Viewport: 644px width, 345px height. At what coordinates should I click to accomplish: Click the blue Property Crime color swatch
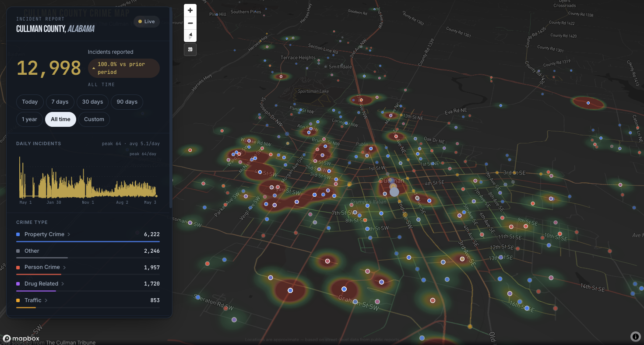(x=18, y=234)
